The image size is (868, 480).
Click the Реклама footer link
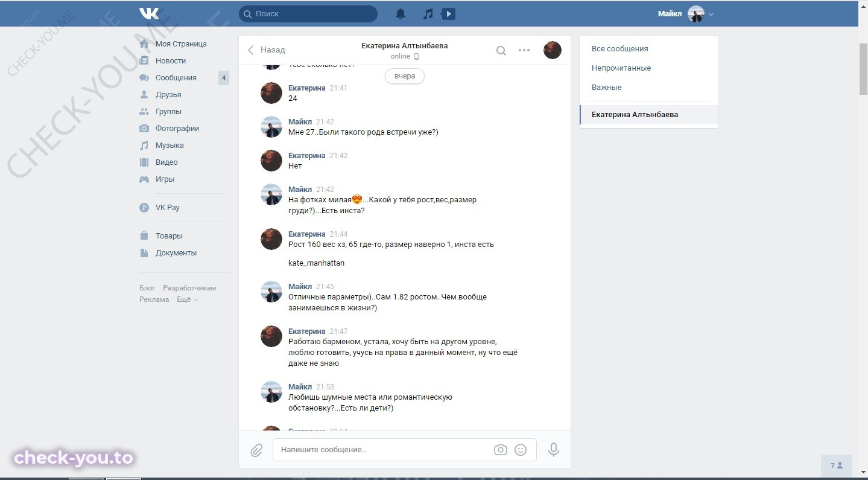(x=154, y=299)
